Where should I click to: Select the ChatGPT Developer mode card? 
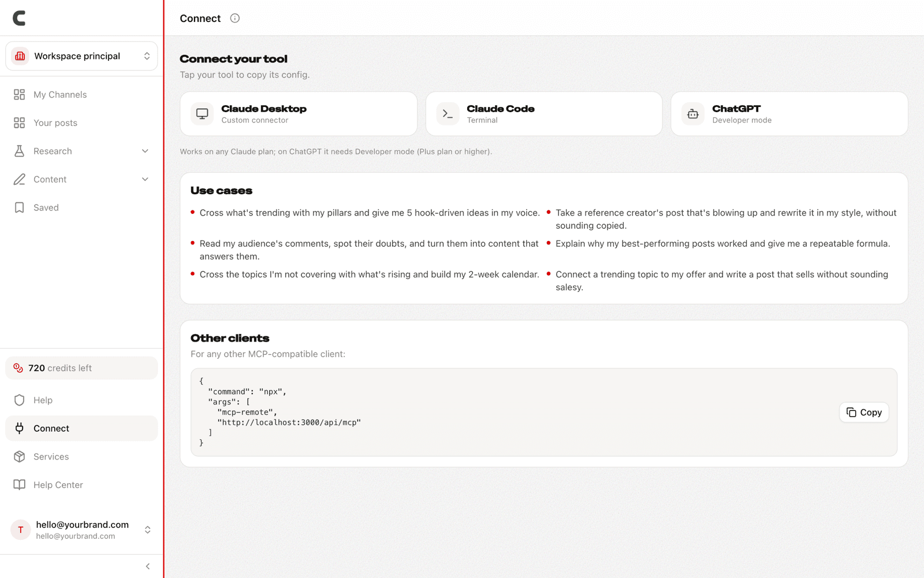[x=789, y=114]
